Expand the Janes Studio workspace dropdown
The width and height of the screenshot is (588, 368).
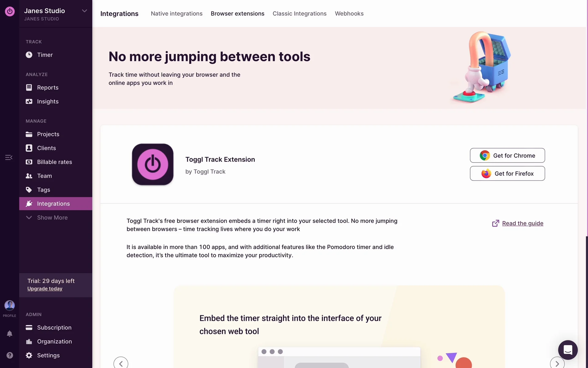tap(85, 11)
